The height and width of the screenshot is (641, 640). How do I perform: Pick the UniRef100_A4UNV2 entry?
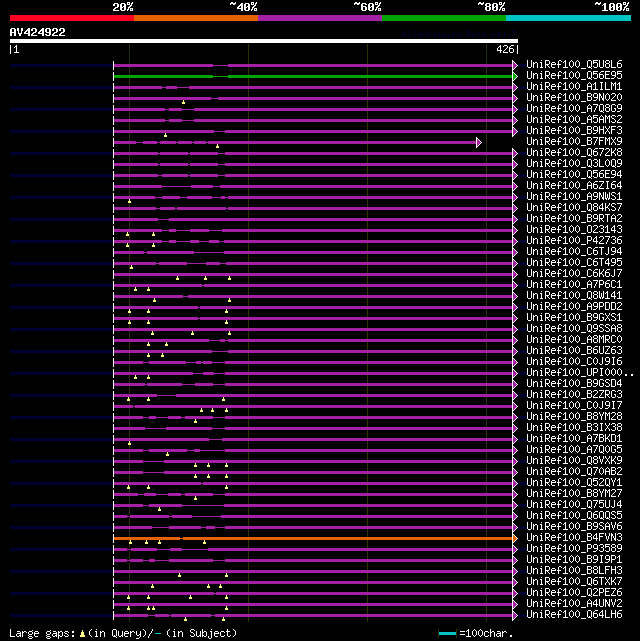point(574,603)
